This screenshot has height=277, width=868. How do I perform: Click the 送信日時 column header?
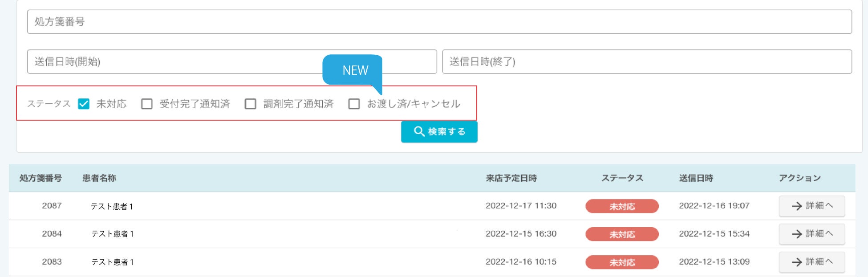[696, 178]
